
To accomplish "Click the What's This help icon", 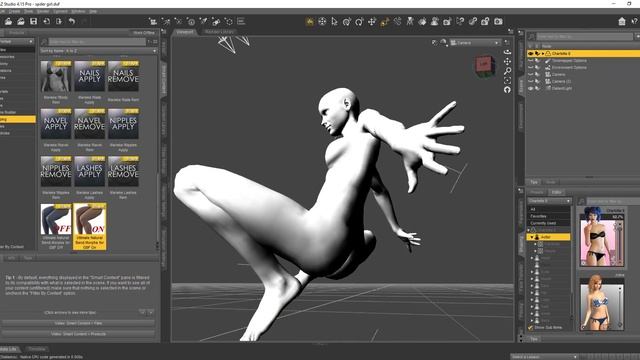I will tap(635, 21).
